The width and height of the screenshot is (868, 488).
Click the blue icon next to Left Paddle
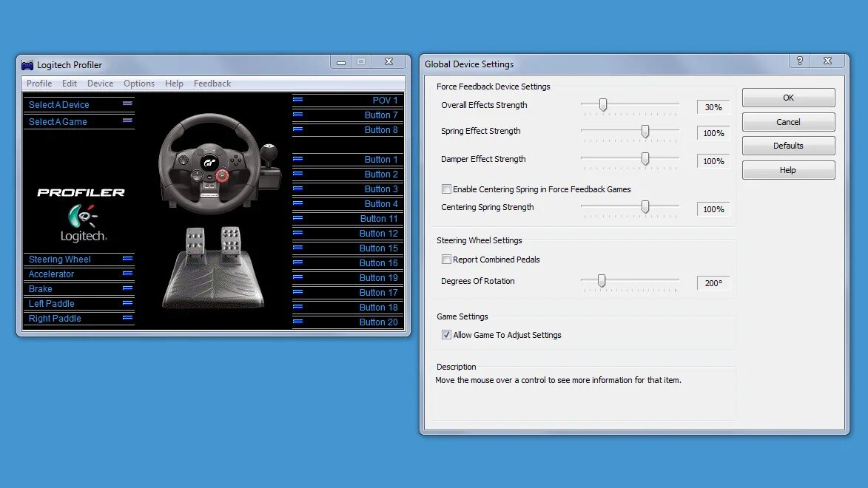click(127, 303)
